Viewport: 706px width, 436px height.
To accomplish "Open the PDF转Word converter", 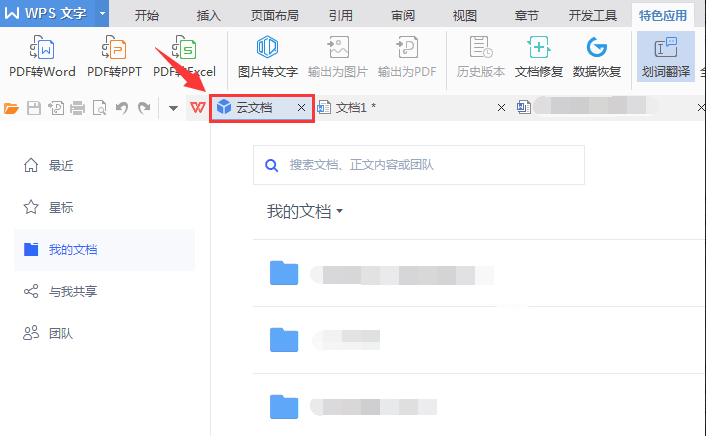I will 42,57.
